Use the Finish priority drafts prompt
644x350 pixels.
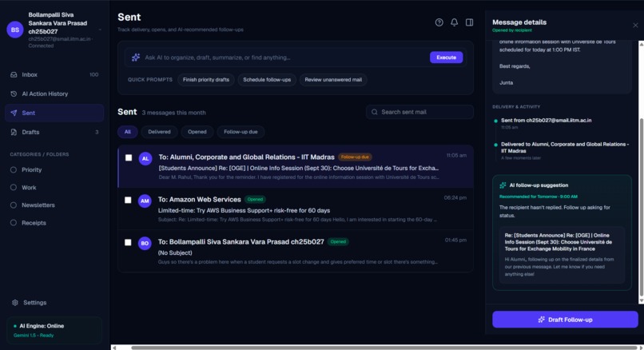(x=206, y=80)
